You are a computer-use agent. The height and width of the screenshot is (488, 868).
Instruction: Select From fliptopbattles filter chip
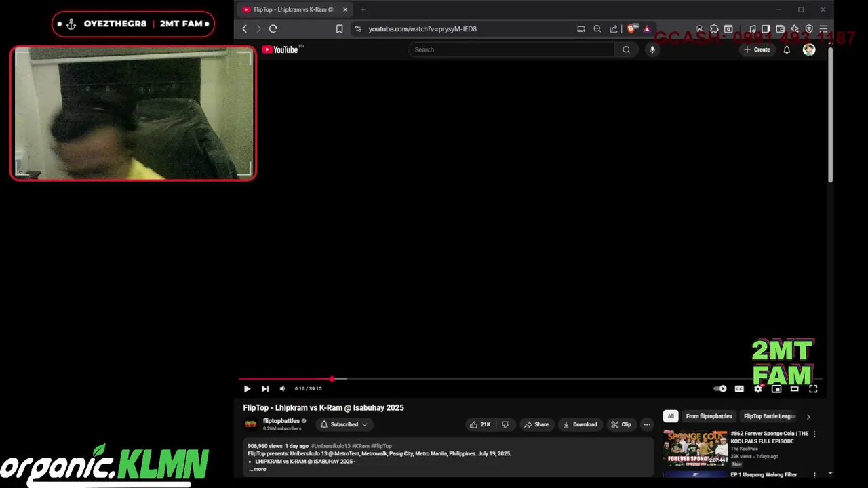click(x=709, y=416)
